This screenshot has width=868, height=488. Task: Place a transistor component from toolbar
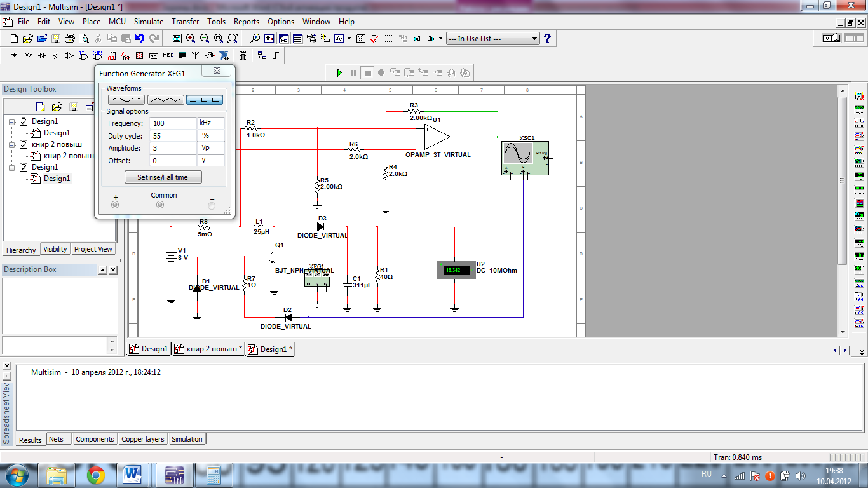55,55
